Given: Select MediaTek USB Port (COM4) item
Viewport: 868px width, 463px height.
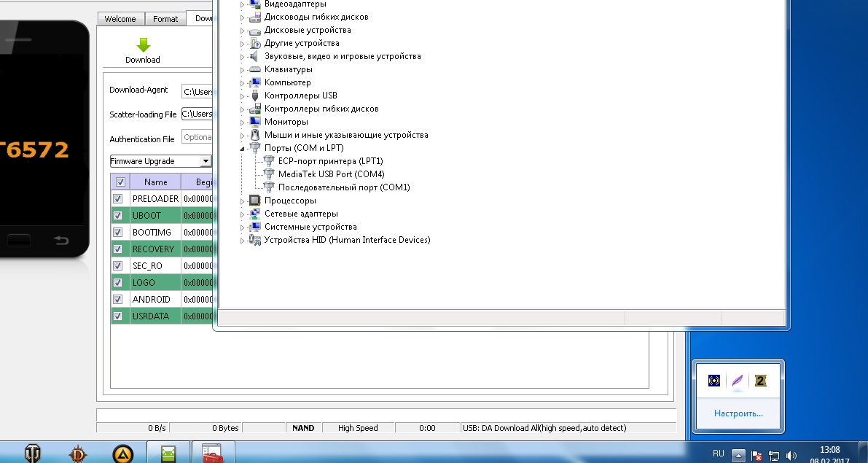Looking at the screenshot, I should (x=331, y=174).
